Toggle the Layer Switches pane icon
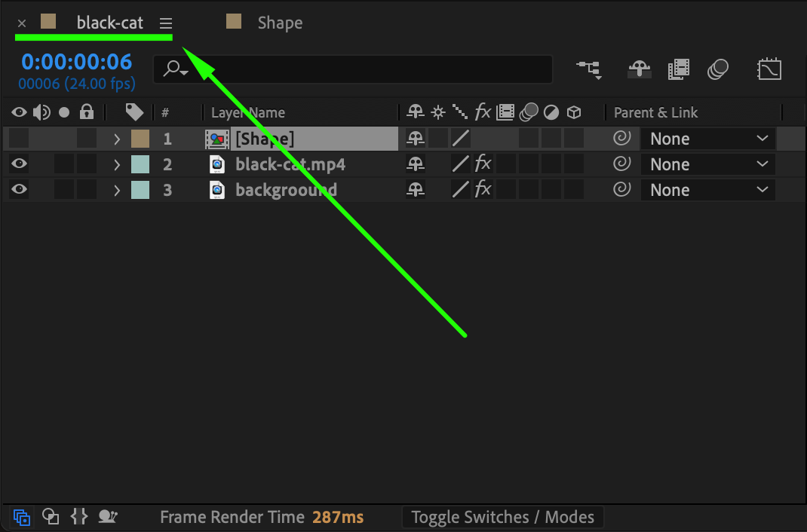This screenshot has width=807, height=532. point(22,517)
